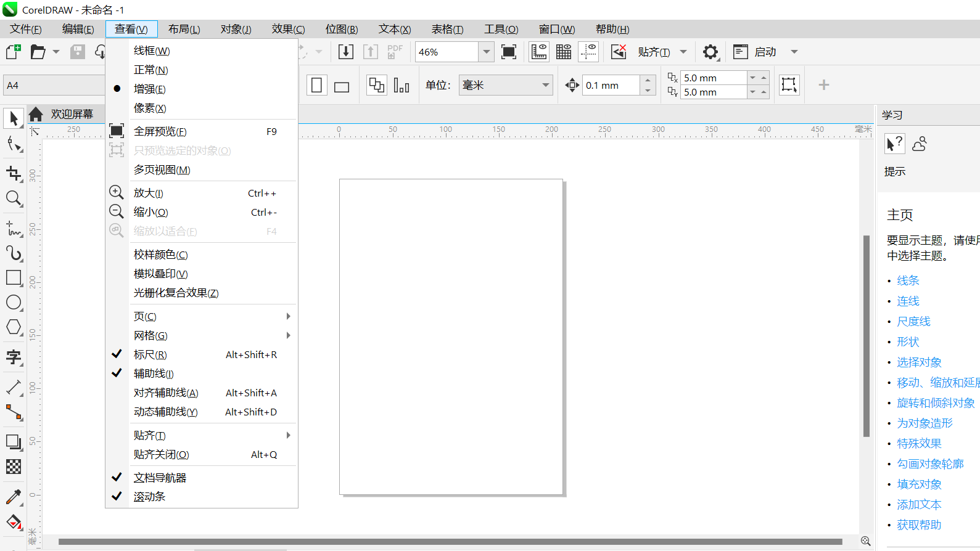Select the Rectangle tool

14,278
